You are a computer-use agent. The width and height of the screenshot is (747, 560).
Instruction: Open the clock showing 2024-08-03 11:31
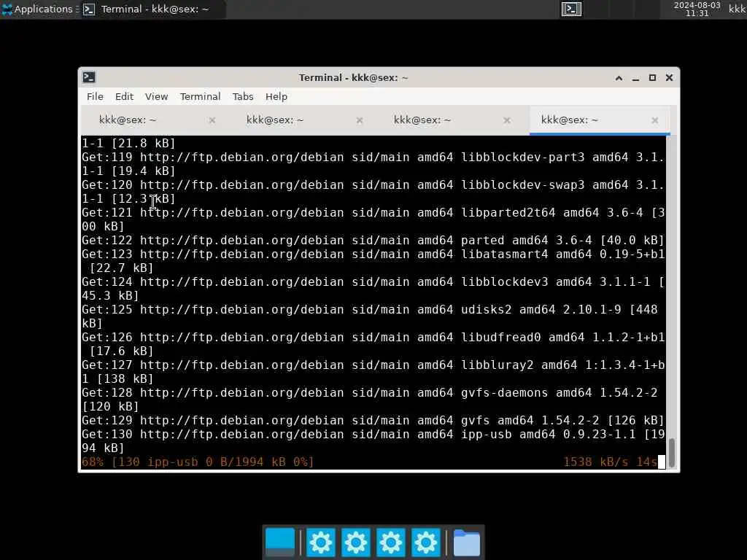[697, 9]
